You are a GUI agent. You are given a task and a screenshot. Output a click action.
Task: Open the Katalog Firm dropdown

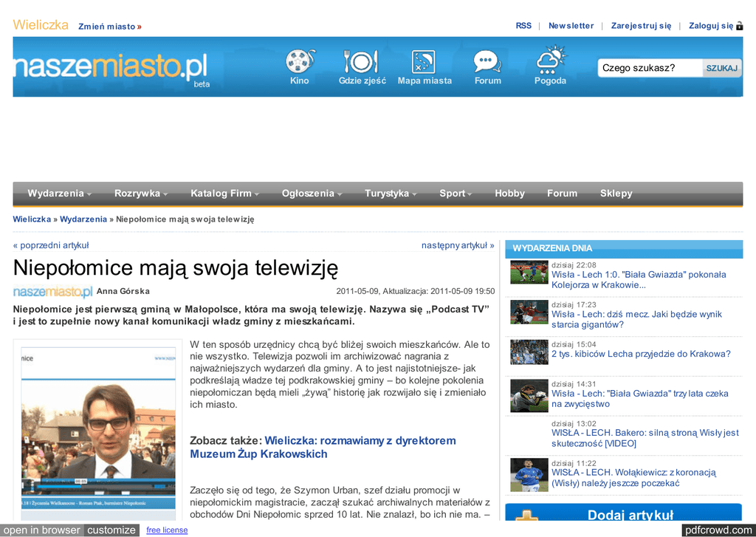(x=224, y=194)
